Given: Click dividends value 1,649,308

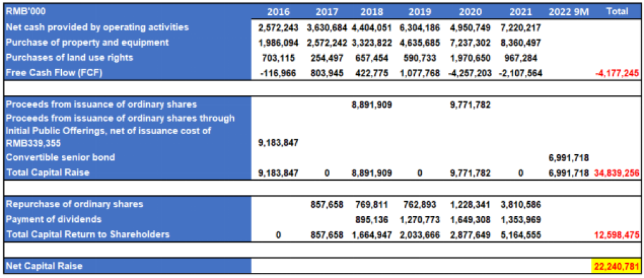Looking at the screenshot, I should click(471, 219).
